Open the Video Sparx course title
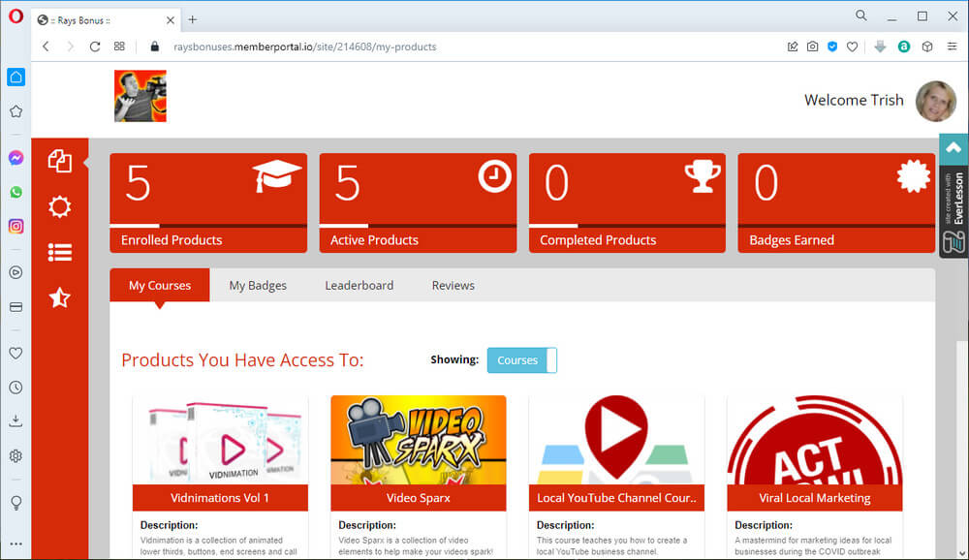This screenshot has width=969, height=560. (419, 498)
